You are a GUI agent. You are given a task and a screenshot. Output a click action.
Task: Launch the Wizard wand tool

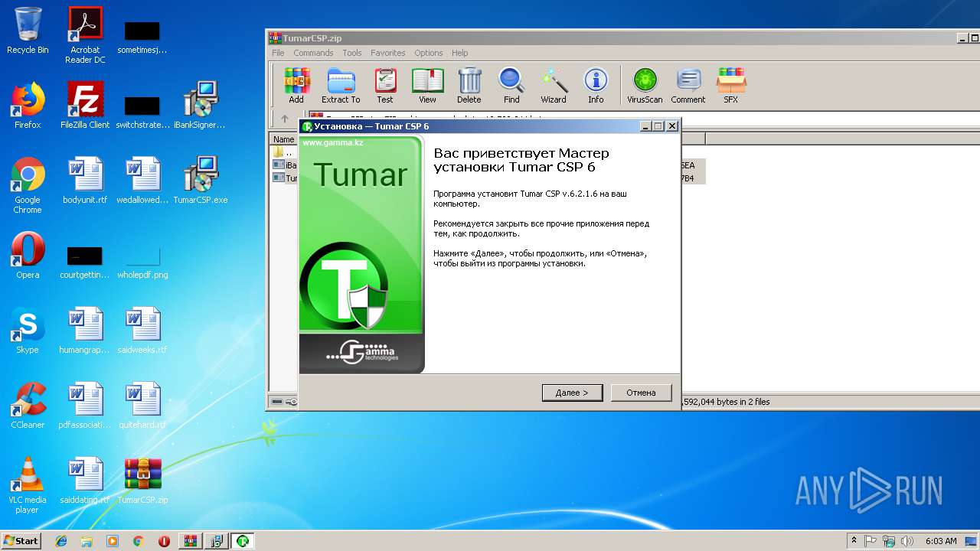(x=554, y=86)
